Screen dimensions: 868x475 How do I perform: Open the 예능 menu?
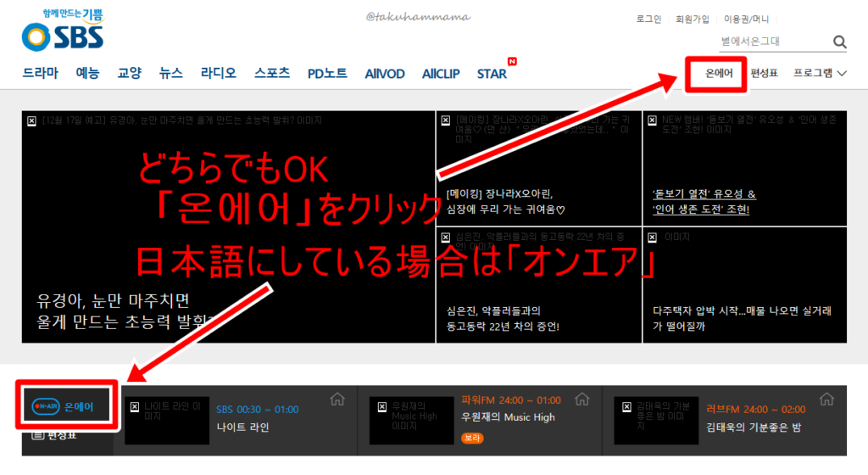(x=87, y=73)
